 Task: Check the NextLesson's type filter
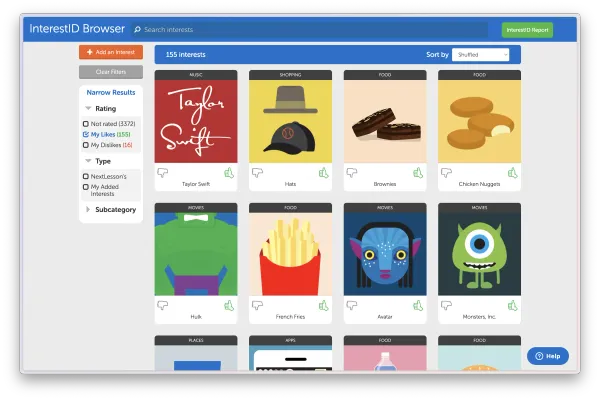pyautogui.click(x=86, y=176)
